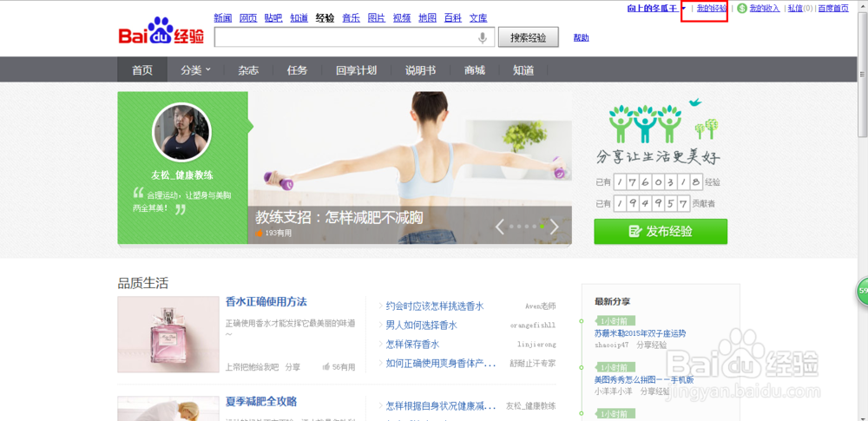The height and width of the screenshot is (421, 868).
Task: Show the next banner slide arrow
Action: coord(554,227)
